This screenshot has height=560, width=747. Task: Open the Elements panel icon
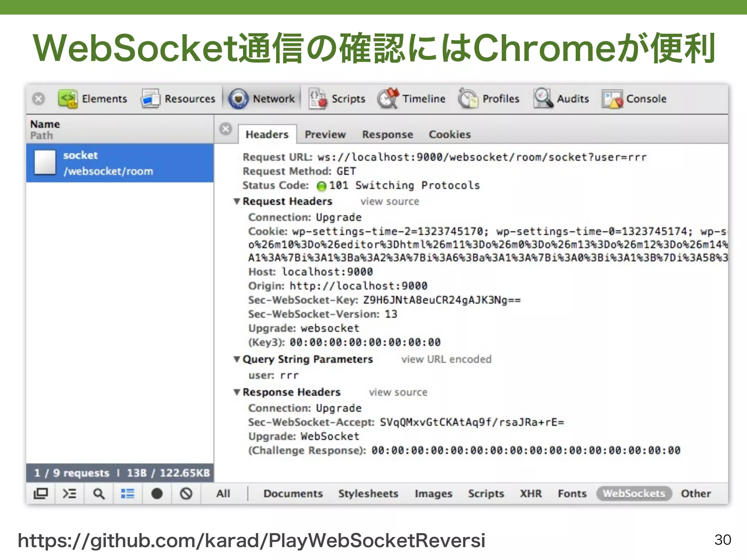tap(68, 99)
